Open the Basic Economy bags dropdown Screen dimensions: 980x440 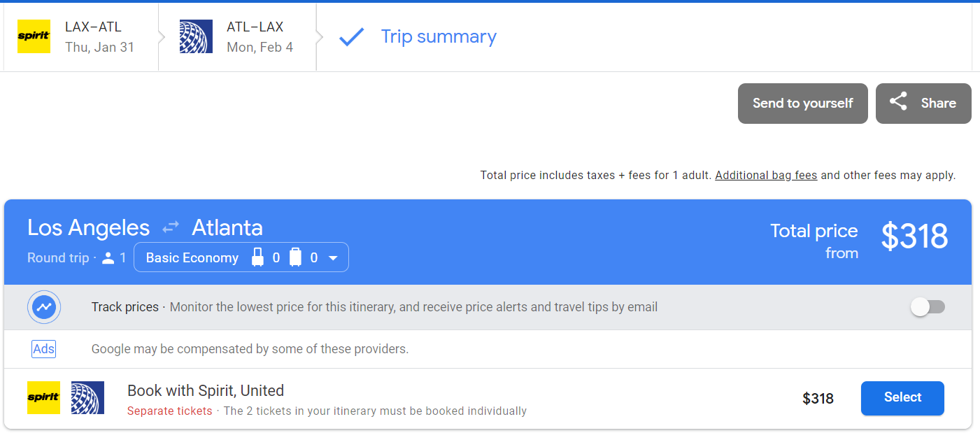(192, 257)
